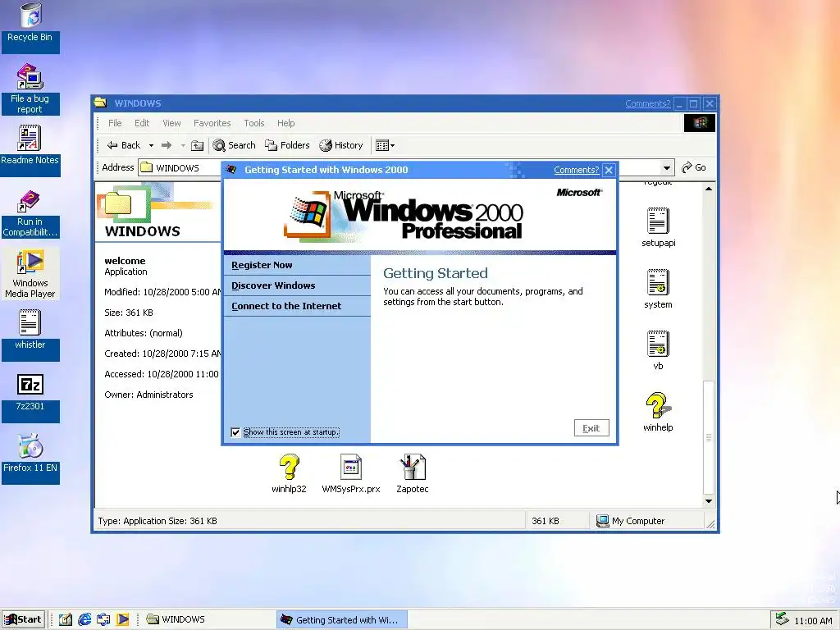
Task: Select the Firefox 11 EN icon
Action: point(30,458)
